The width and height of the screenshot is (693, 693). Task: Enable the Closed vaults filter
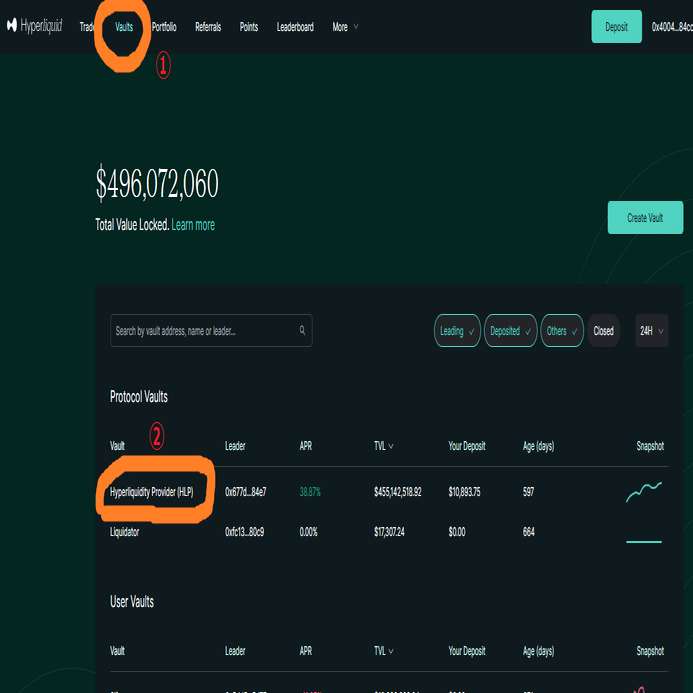[x=603, y=331]
